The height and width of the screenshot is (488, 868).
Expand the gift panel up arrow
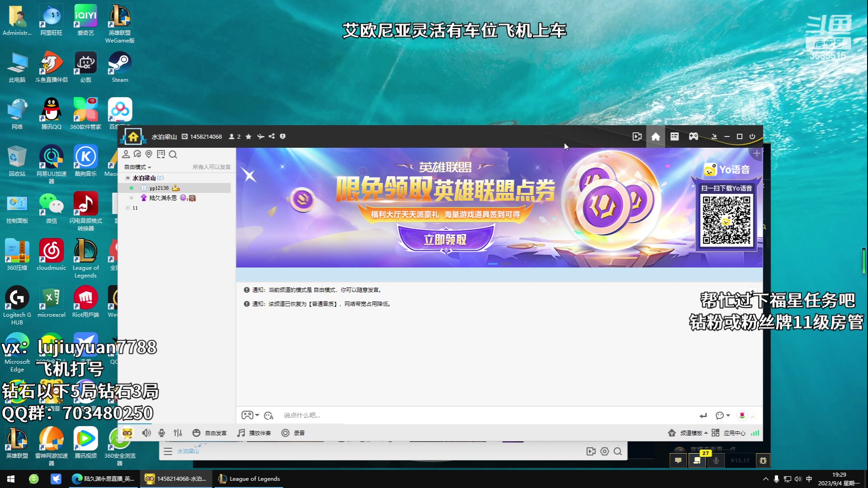[753, 417]
